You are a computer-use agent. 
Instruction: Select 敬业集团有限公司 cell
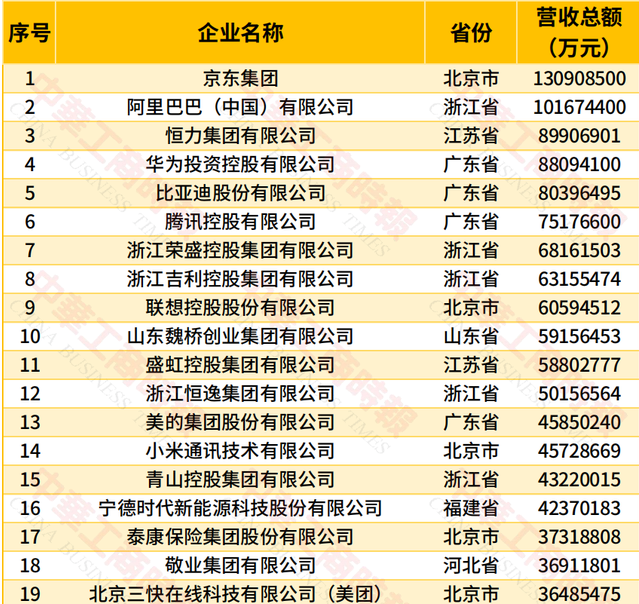click(240, 566)
